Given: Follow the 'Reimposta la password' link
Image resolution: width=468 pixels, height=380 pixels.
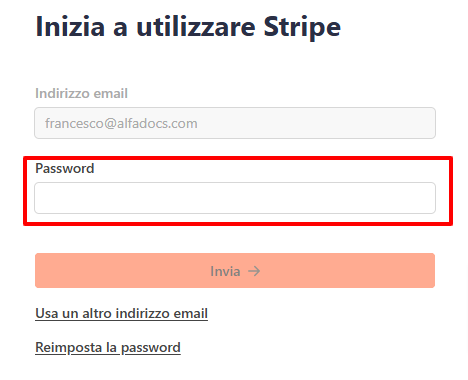Looking at the screenshot, I should coord(108,348).
